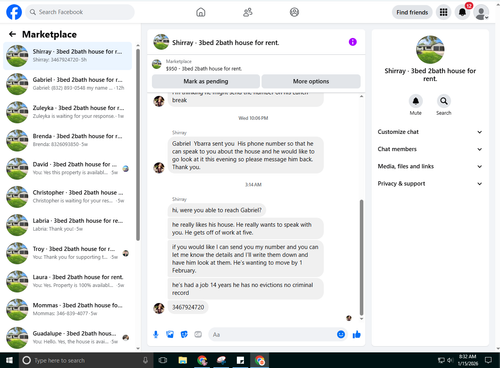This screenshot has width=500, height=368.
Task: Click the Search Facebook field
Action: 80,12
